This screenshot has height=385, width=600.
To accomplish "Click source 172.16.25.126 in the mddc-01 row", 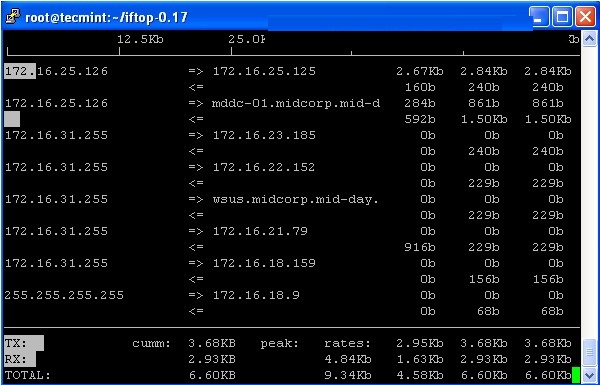I will pyautogui.click(x=56, y=103).
